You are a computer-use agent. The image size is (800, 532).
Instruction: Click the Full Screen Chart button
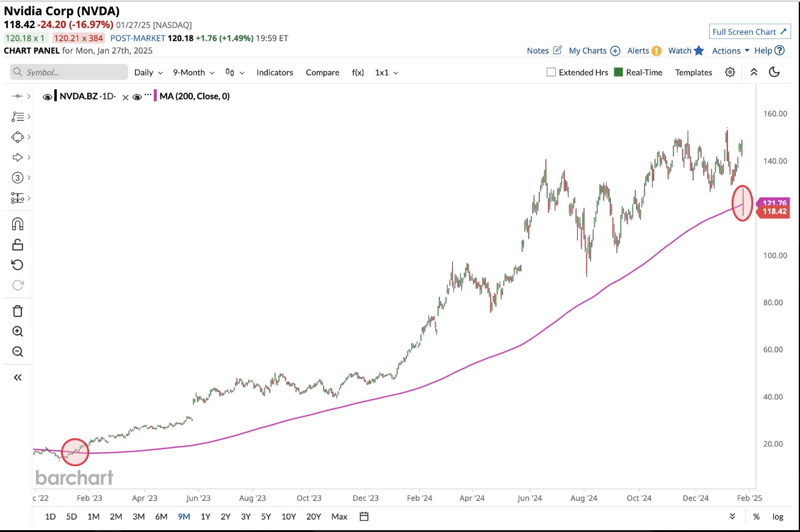click(x=750, y=32)
